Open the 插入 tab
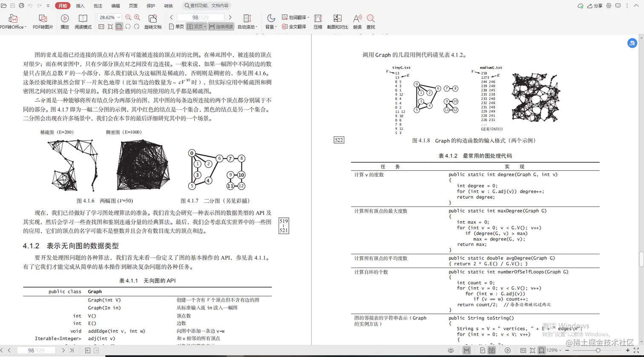This screenshot has width=644, height=357. coord(80,6)
